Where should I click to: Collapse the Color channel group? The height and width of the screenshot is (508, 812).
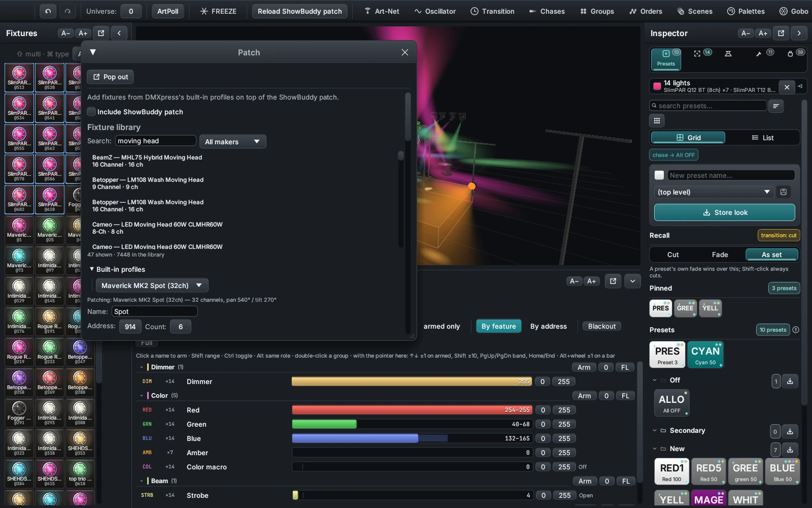point(142,395)
